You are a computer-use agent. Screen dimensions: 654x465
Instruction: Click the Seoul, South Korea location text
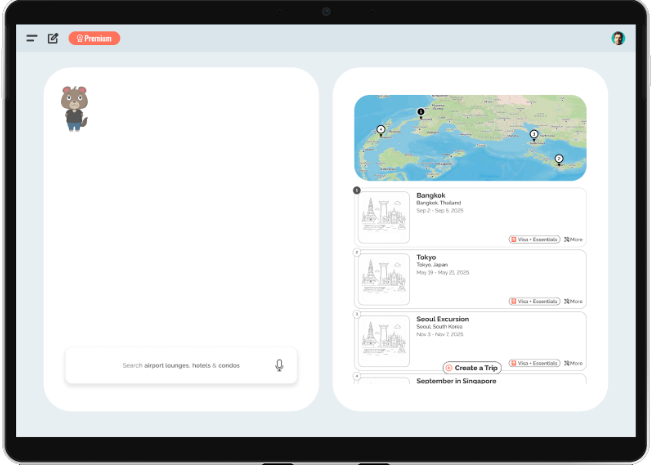[439, 327]
